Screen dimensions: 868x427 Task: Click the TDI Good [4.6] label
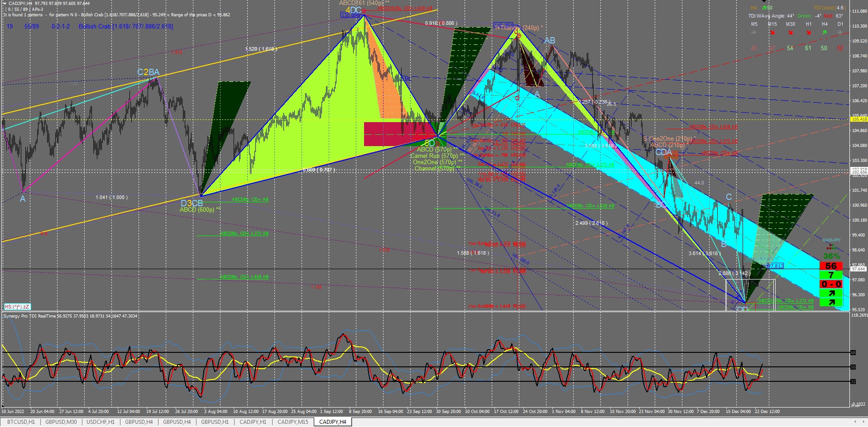pos(830,8)
